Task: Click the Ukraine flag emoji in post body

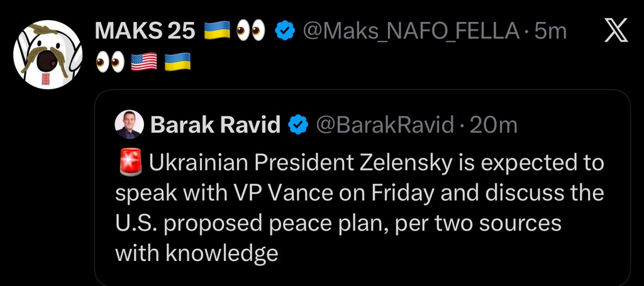Action: pyautogui.click(x=177, y=62)
